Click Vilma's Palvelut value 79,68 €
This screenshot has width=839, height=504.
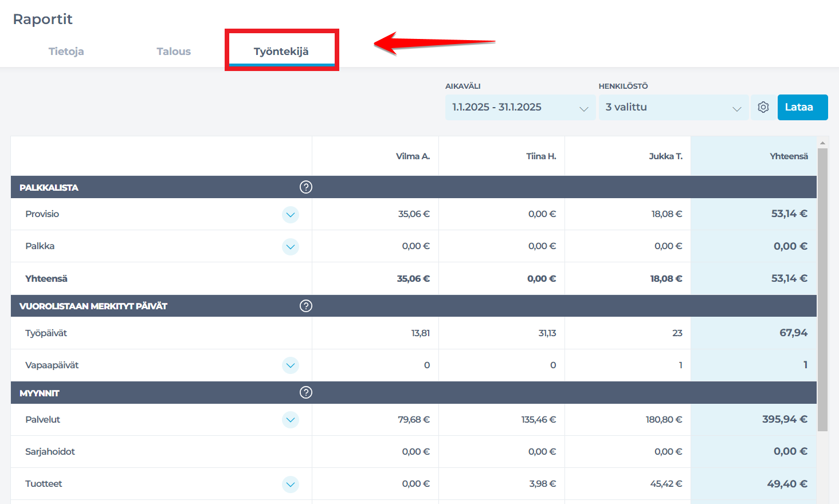coord(414,420)
